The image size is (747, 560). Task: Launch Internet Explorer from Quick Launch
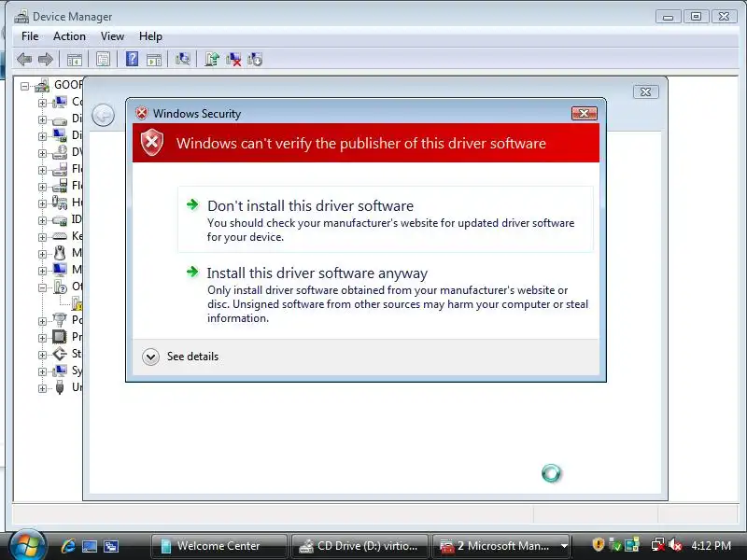[x=68, y=546]
